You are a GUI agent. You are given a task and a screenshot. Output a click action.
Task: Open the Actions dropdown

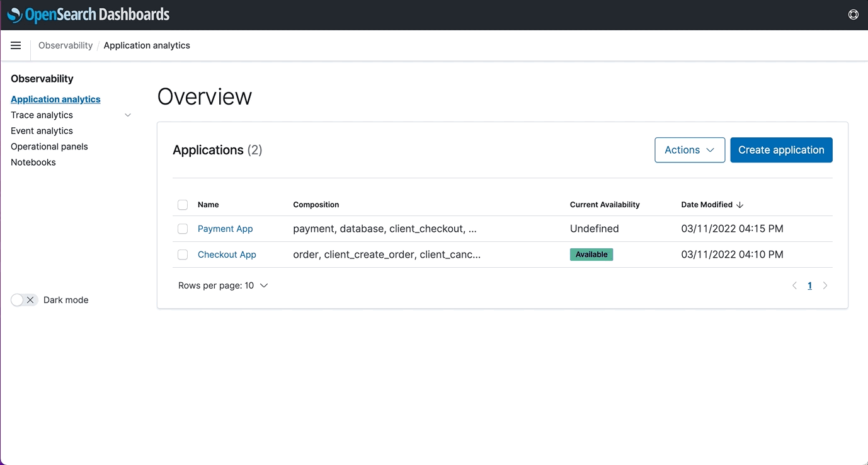[690, 150]
